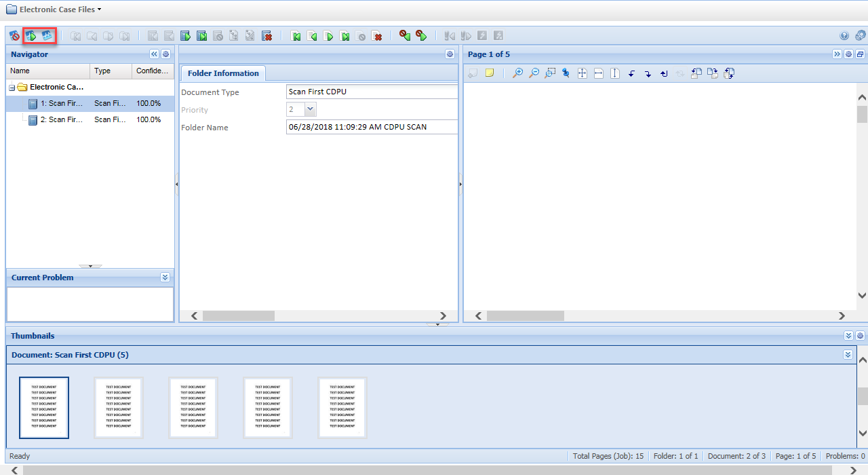
Task: Click the Type column header in Navigator
Action: [102, 71]
